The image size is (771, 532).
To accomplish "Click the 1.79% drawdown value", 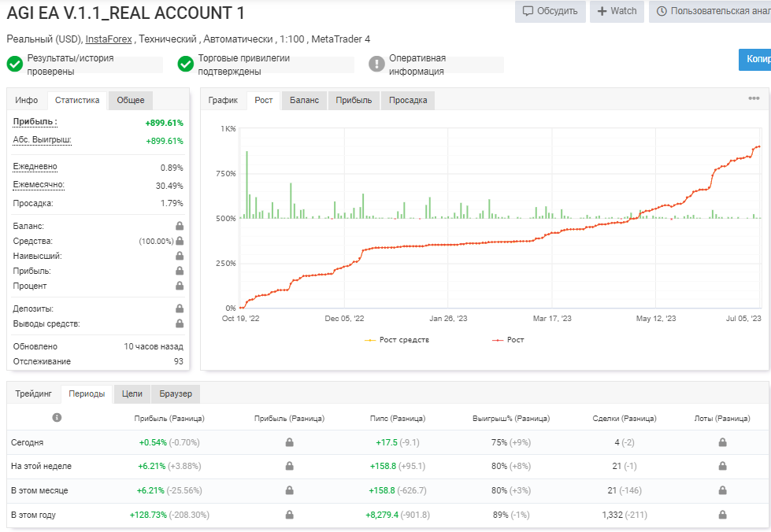I will (x=172, y=203).
